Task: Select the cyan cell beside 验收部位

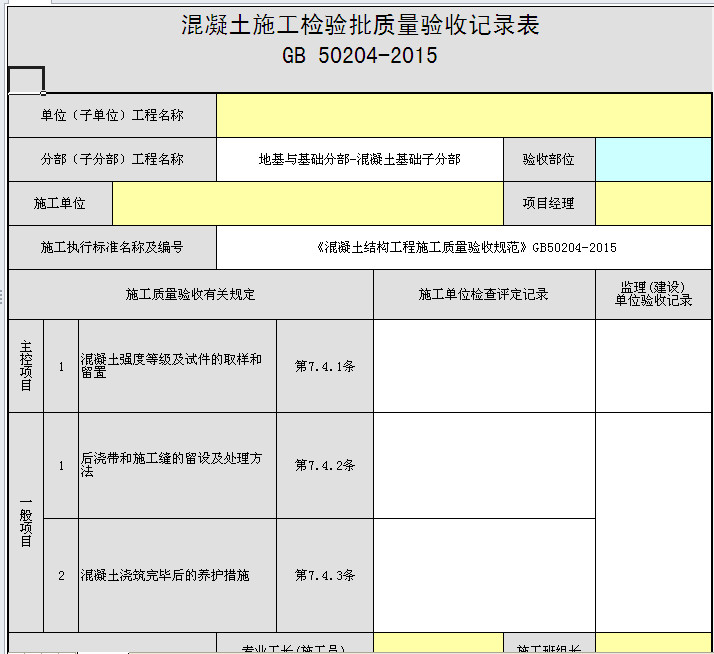Action: pos(653,159)
